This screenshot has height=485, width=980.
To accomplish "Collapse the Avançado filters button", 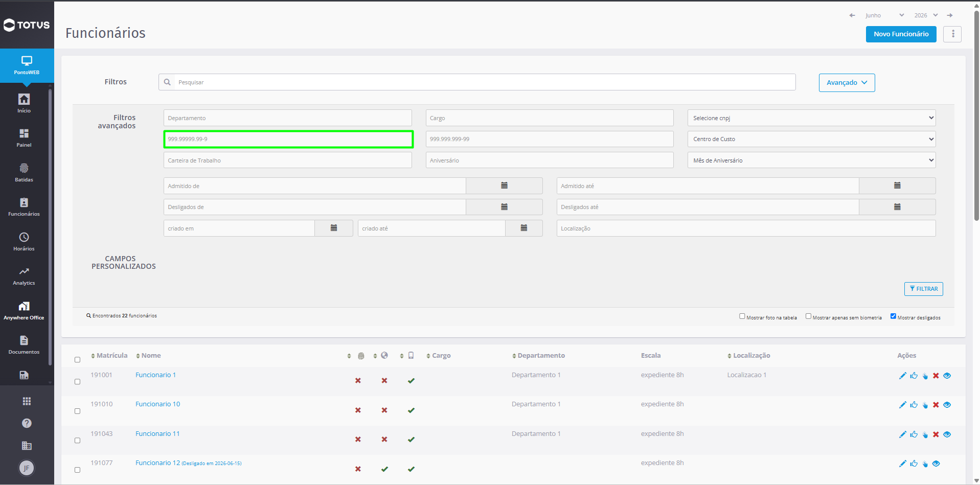I will [847, 83].
